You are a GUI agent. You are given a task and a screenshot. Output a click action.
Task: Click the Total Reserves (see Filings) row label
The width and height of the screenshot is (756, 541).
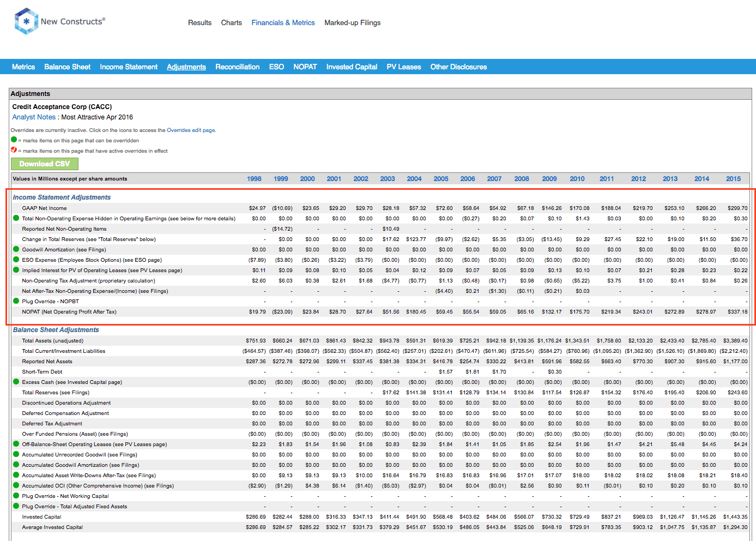point(56,393)
